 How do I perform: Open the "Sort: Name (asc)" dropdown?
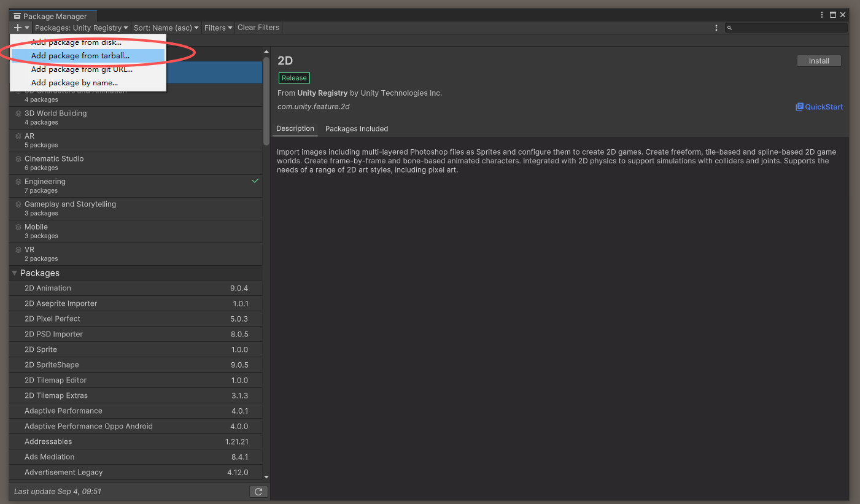[166, 27]
